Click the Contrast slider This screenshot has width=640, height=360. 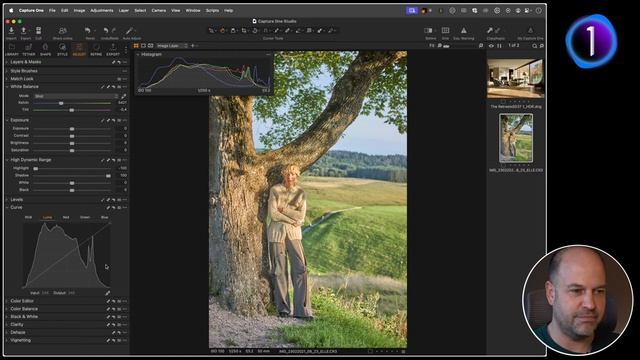pos(72,136)
